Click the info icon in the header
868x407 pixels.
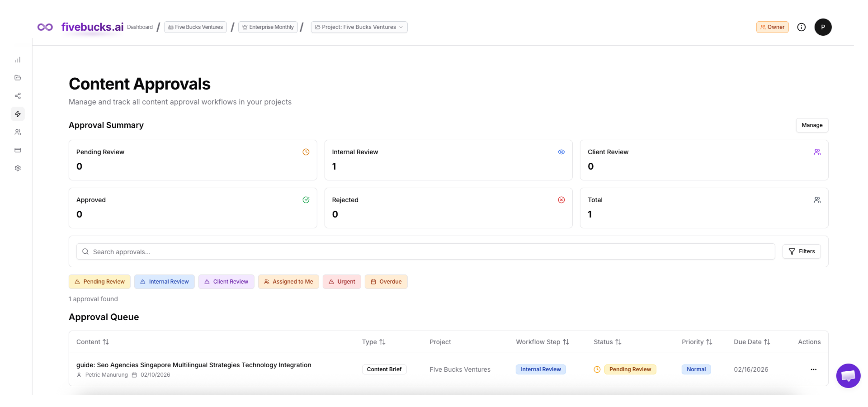(802, 27)
